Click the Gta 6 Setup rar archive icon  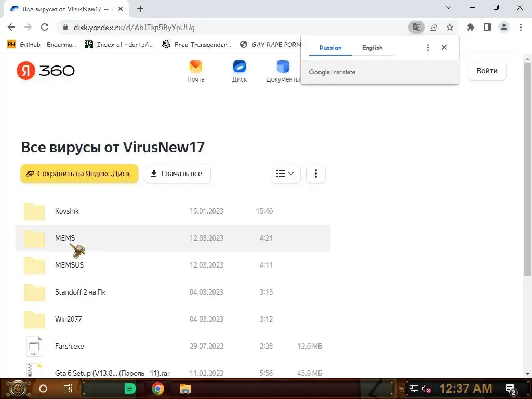(x=34, y=370)
